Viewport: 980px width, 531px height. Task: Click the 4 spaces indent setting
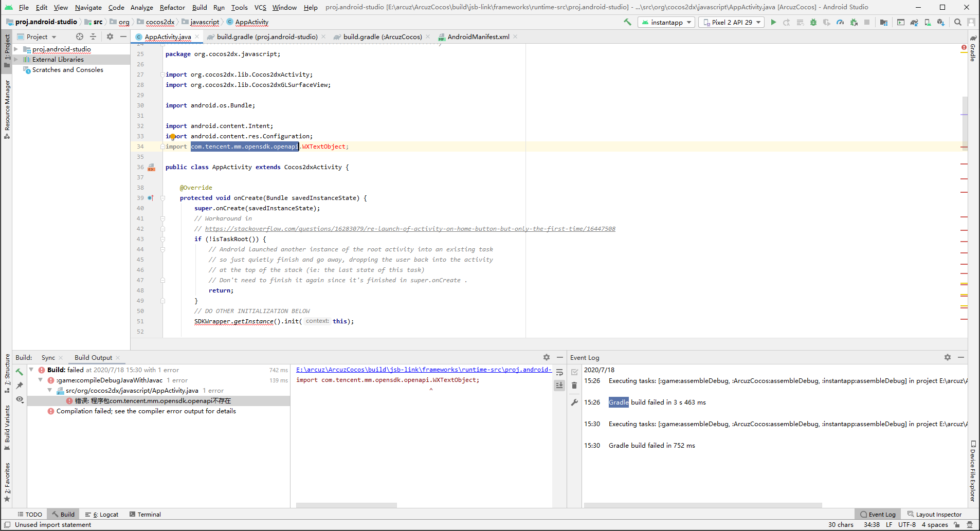coord(935,525)
